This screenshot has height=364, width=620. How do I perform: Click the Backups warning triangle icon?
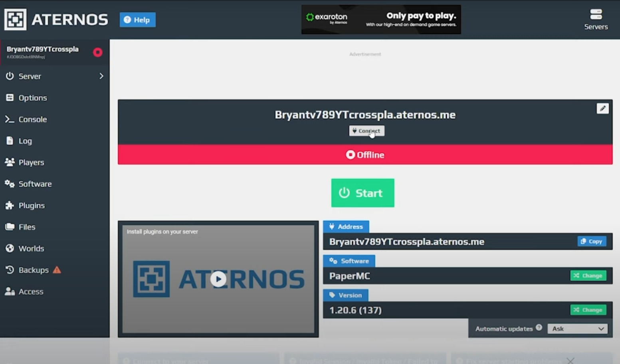click(57, 270)
